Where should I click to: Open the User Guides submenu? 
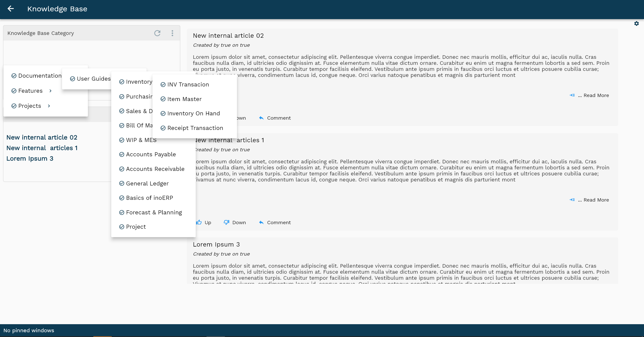[x=94, y=79]
